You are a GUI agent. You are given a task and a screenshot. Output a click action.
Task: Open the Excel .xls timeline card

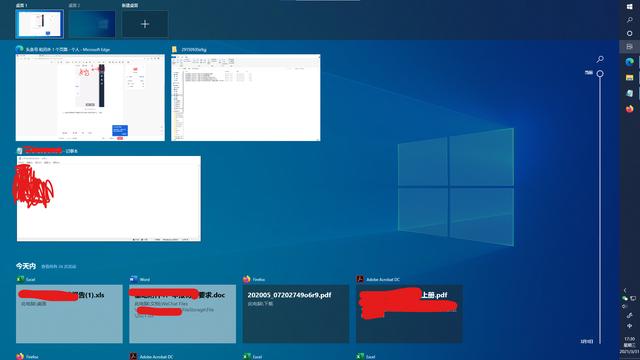point(69,314)
